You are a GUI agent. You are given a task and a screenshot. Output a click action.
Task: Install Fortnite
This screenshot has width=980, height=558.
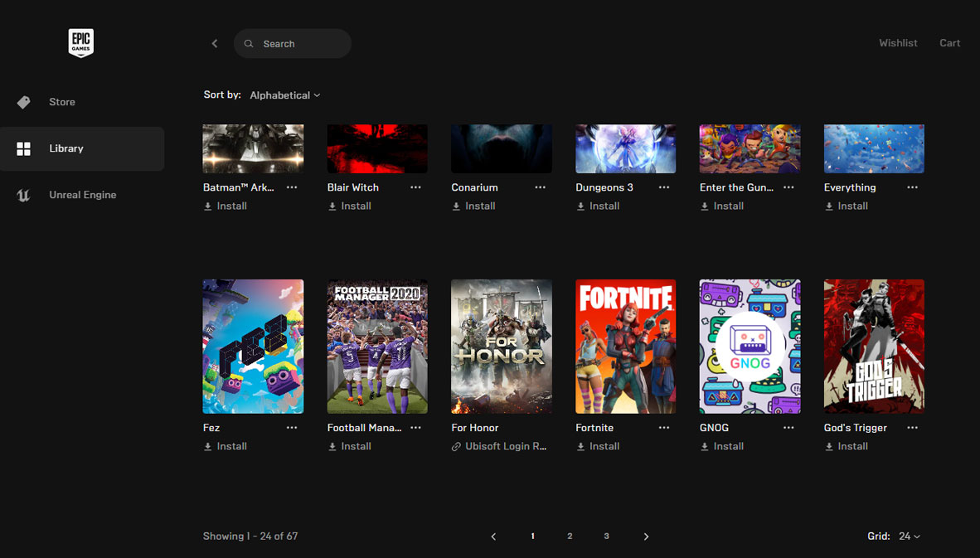[x=598, y=446]
